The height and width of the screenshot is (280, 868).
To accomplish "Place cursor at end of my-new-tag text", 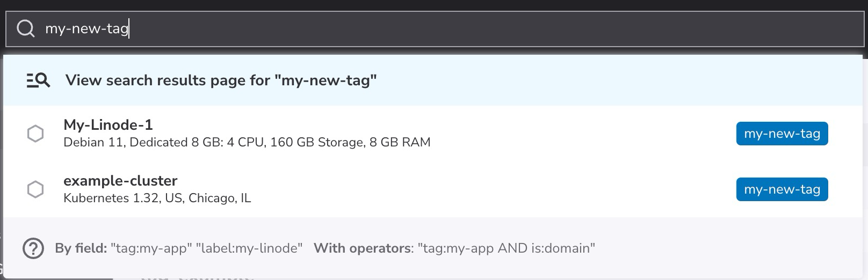I will [129, 28].
